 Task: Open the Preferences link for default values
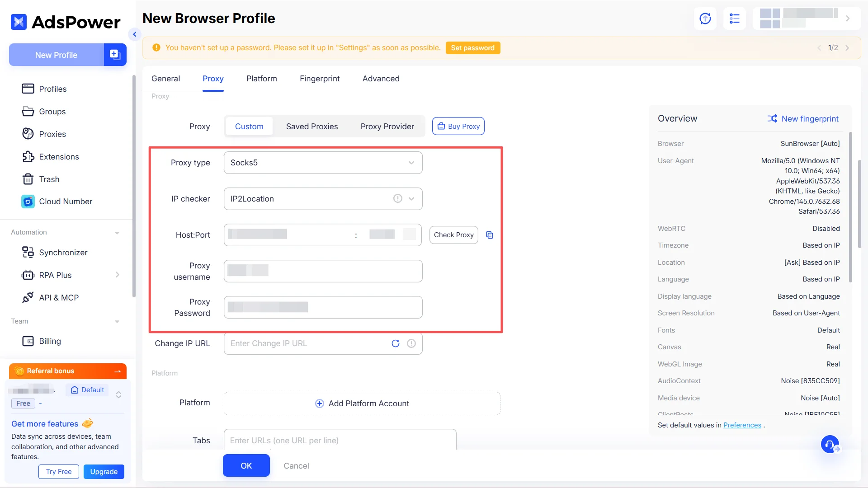tap(742, 425)
